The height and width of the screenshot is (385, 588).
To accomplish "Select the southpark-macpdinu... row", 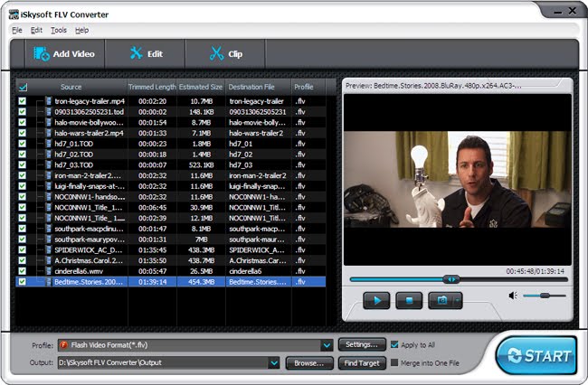I will click(x=171, y=229).
